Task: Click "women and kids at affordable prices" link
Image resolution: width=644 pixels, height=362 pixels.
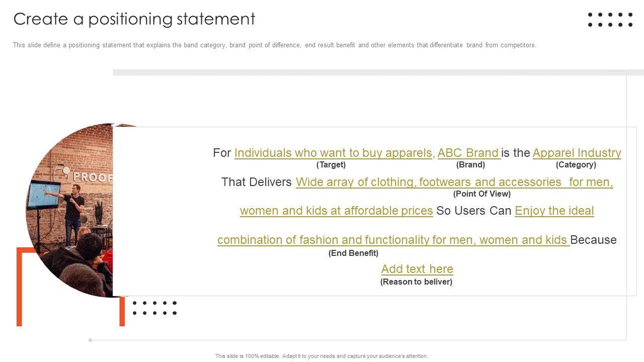Action: coord(336,211)
